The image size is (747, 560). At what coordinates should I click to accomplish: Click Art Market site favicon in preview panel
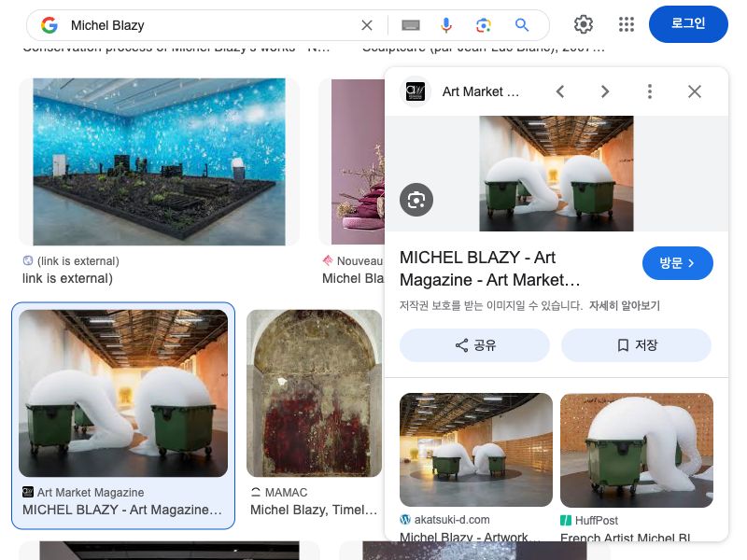(415, 91)
